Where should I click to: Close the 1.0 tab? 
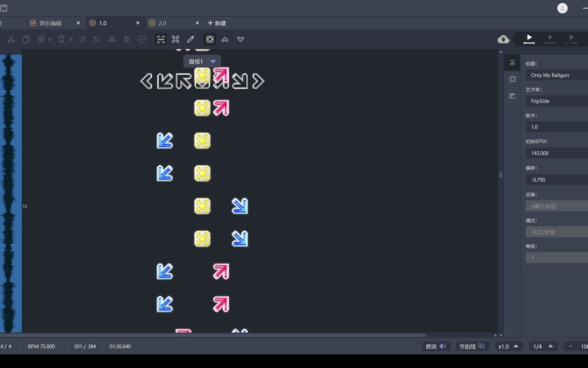(138, 23)
